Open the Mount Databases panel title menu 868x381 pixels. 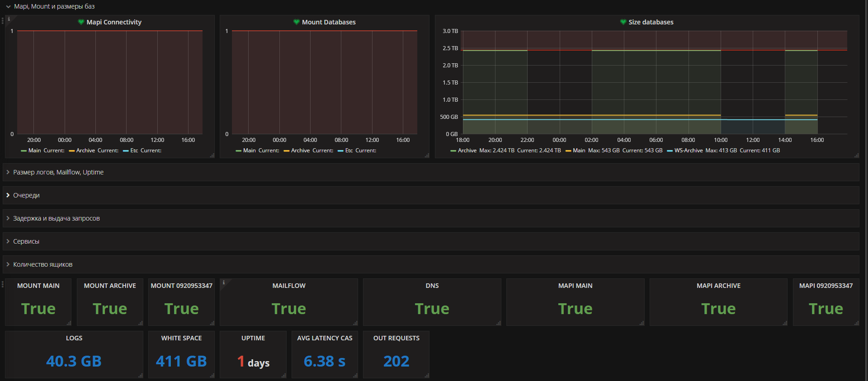(329, 22)
